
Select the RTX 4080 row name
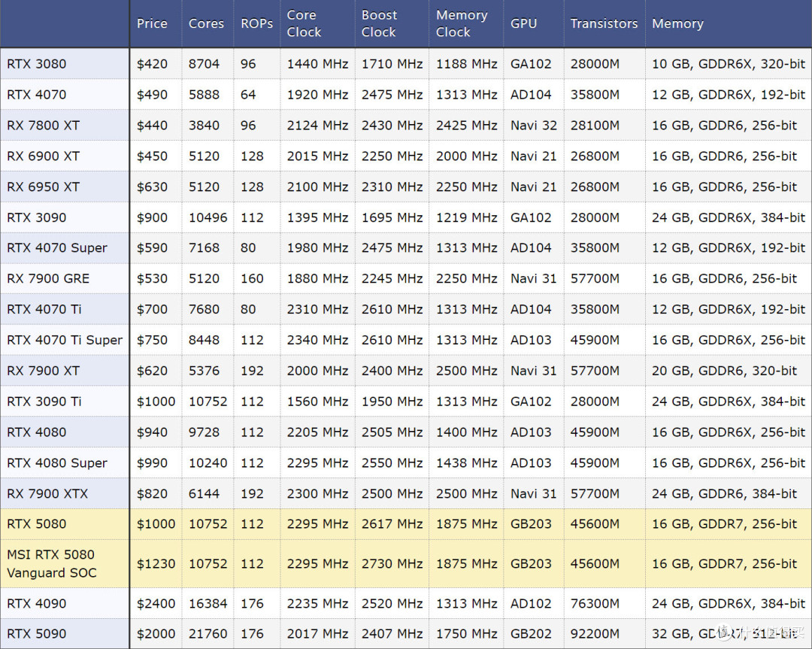(36, 432)
